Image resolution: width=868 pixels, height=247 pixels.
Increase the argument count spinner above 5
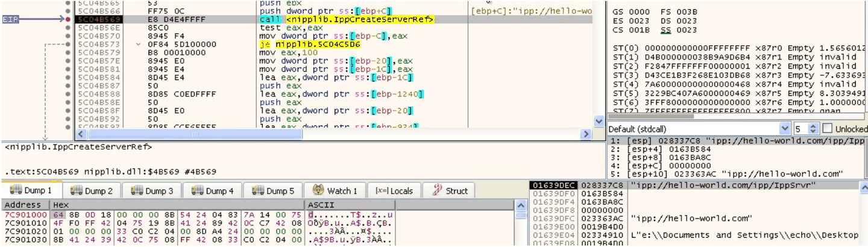(x=814, y=126)
